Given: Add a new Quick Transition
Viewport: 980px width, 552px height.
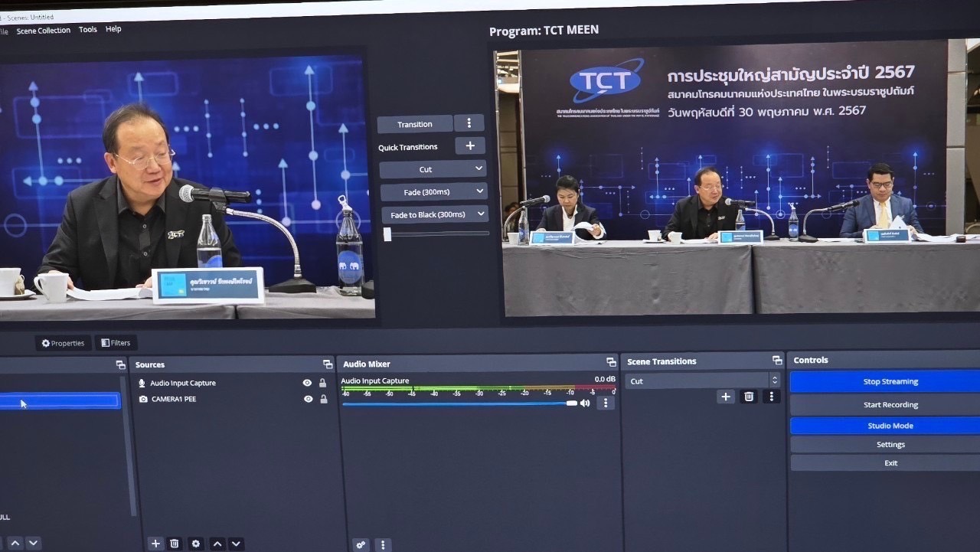Looking at the screenshot, I should click(470, 145).
